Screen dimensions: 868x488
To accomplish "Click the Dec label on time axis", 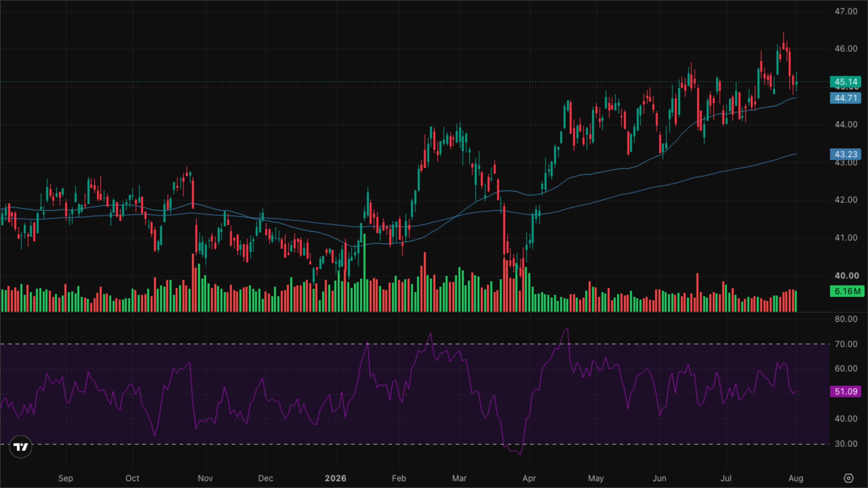I will pyautogui.click(x=265, y=478).
